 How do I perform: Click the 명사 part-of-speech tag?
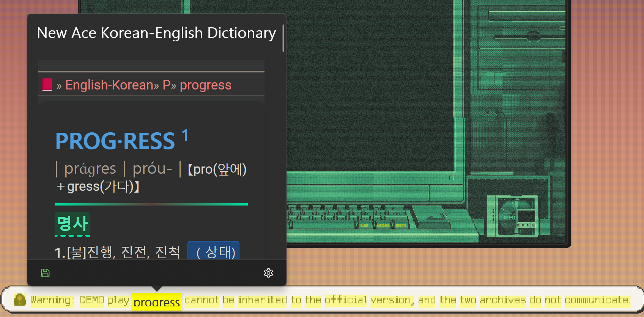(x=72, y=224)
